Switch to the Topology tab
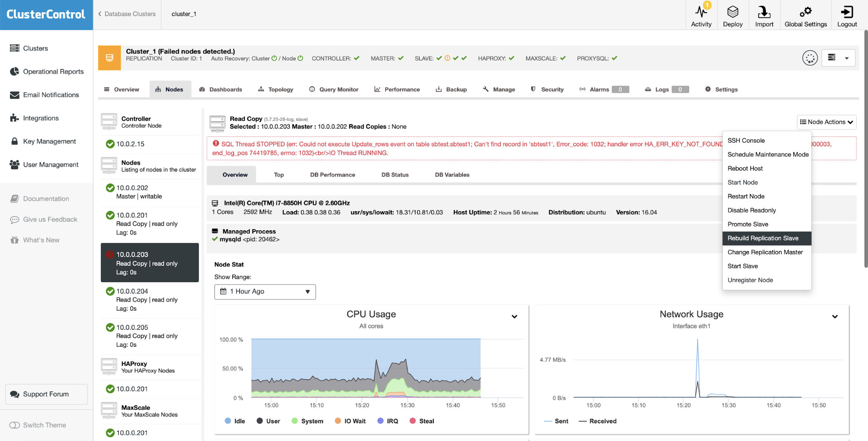The width and height of the screenshot is (868, 441). coord(276,90)
